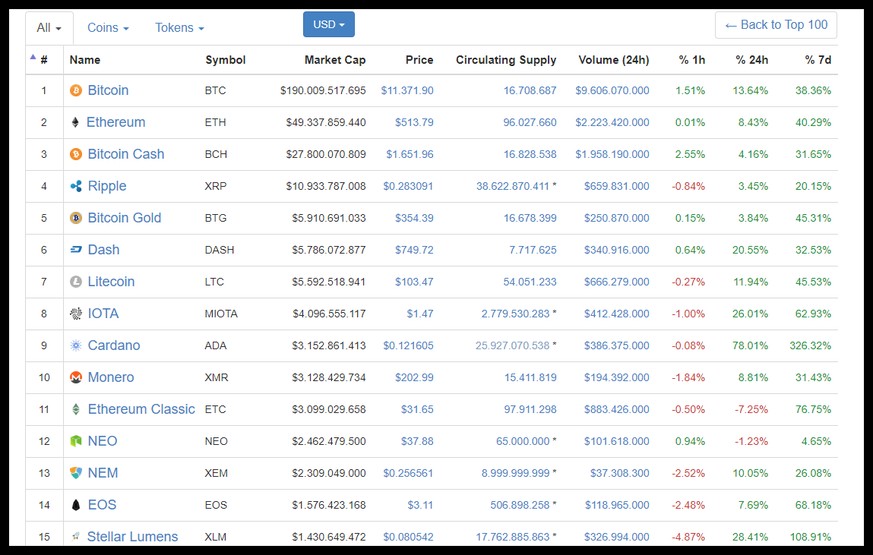
Task: Open the Monero name link
Action: click(x=111, y=377)
